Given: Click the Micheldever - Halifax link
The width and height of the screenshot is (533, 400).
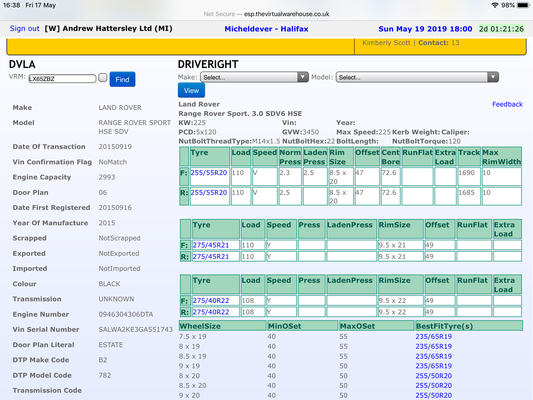Looking at the screenshot, I should click(266, 29).
